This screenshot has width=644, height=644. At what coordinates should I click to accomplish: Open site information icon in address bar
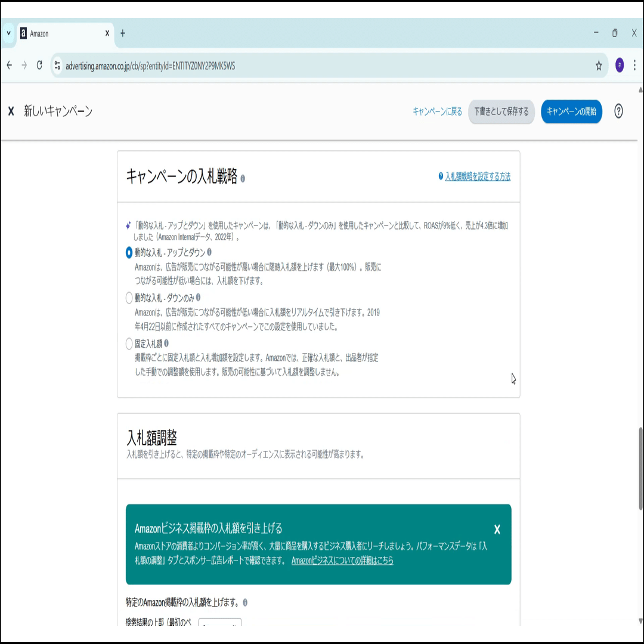pyautogui.click(x=57, y=66)
